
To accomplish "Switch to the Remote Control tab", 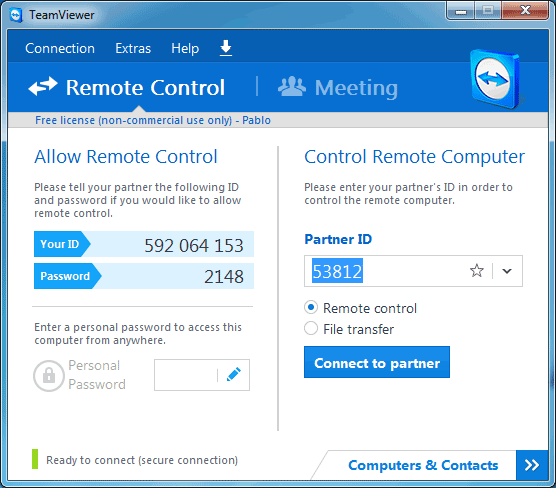I will point(127,87).
